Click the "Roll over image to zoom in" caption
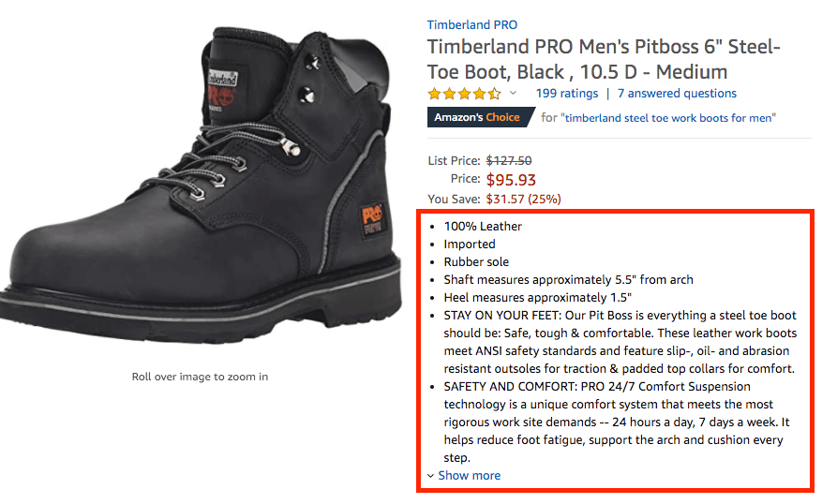Viewport: 837px width, 504px height. coord(200,377)
